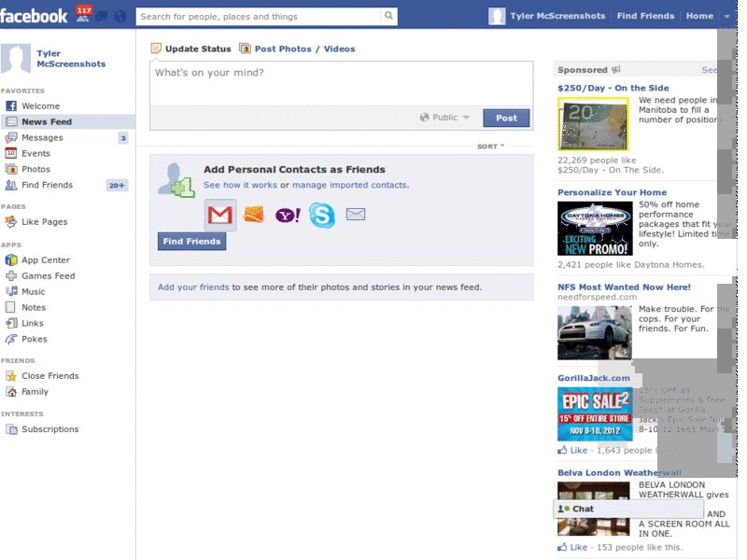The height and width of the screenshot is (560, 747).
Task: Click the App Center icon
Action: (x=11, y=260)
